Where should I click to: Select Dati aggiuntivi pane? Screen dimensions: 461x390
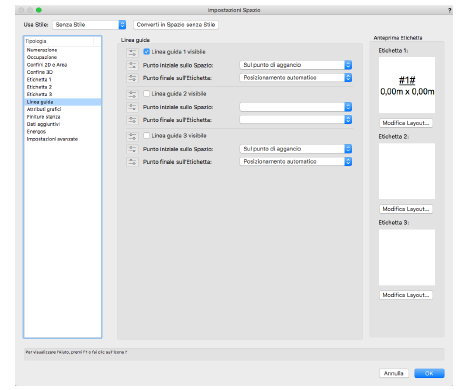pyautogui.click(x=62, y=124)
